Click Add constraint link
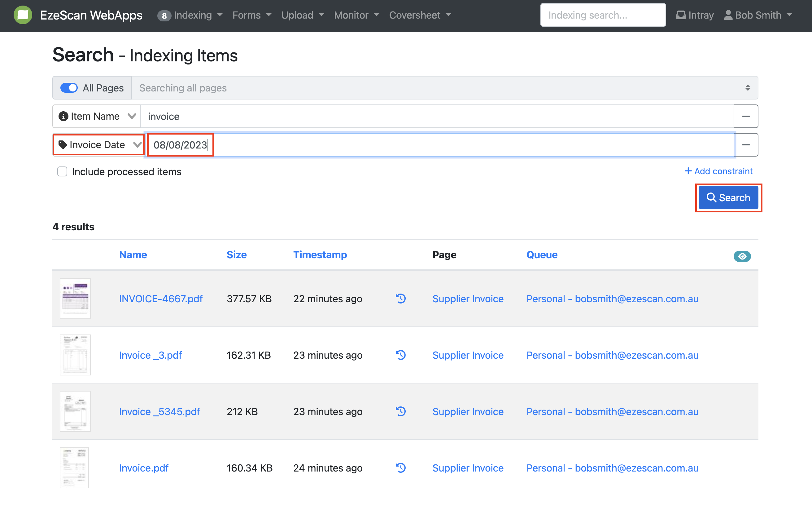Screen dimensions: 812x514 tap(718, 171)
